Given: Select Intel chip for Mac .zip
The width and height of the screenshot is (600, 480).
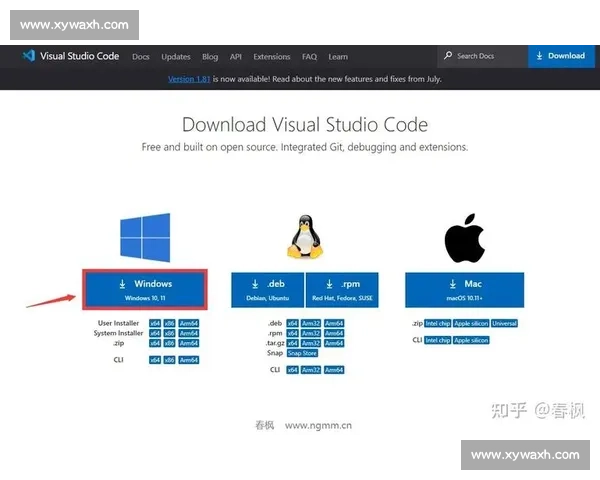Looking at the screenshot, I should coord(438,323).
